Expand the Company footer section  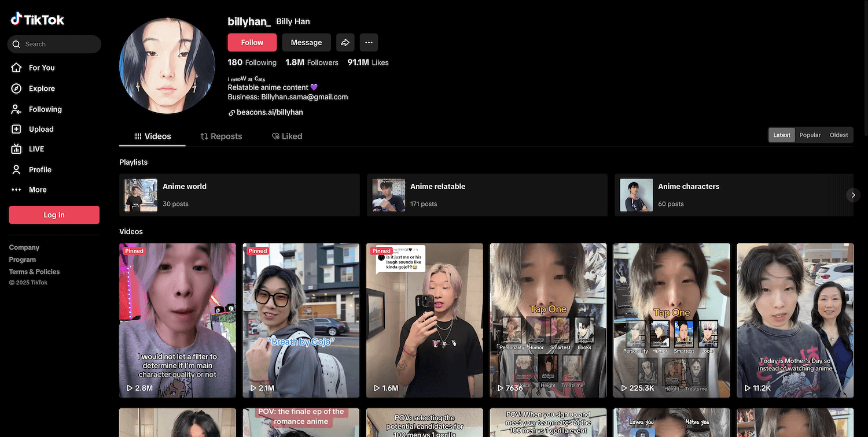[24, 247]
